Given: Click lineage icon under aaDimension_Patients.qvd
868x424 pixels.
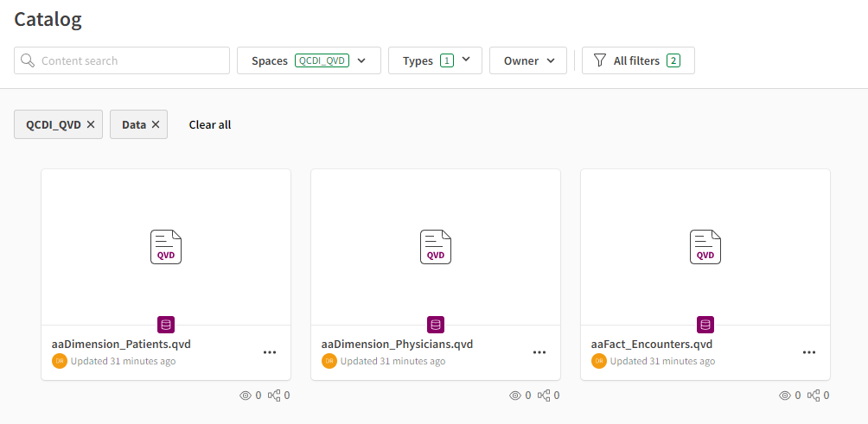Looking at the screenshot, I should coord(274,396).
